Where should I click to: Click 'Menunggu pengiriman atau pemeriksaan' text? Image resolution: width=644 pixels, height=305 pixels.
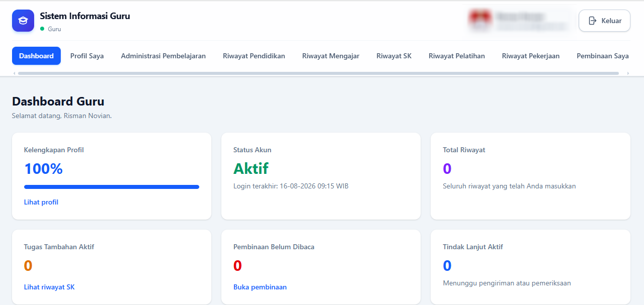point(507,283)
